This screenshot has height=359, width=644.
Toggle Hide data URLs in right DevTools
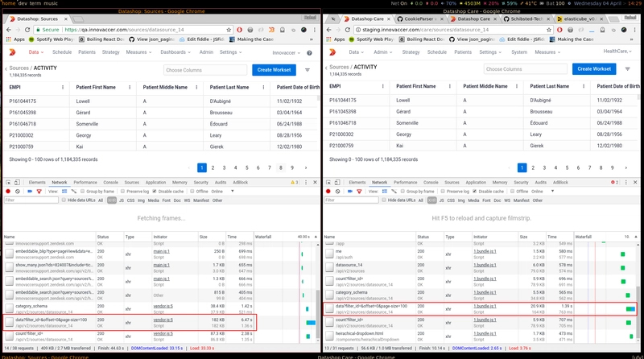click(x=384, y=200)
